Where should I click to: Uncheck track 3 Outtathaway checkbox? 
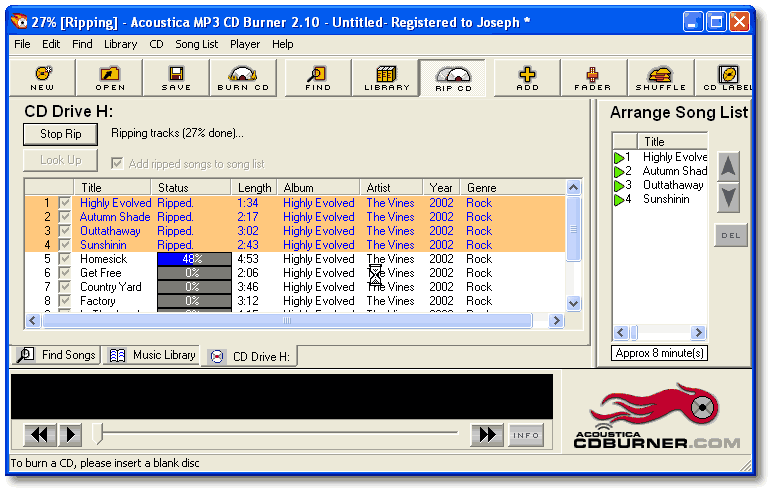(64, 231)
